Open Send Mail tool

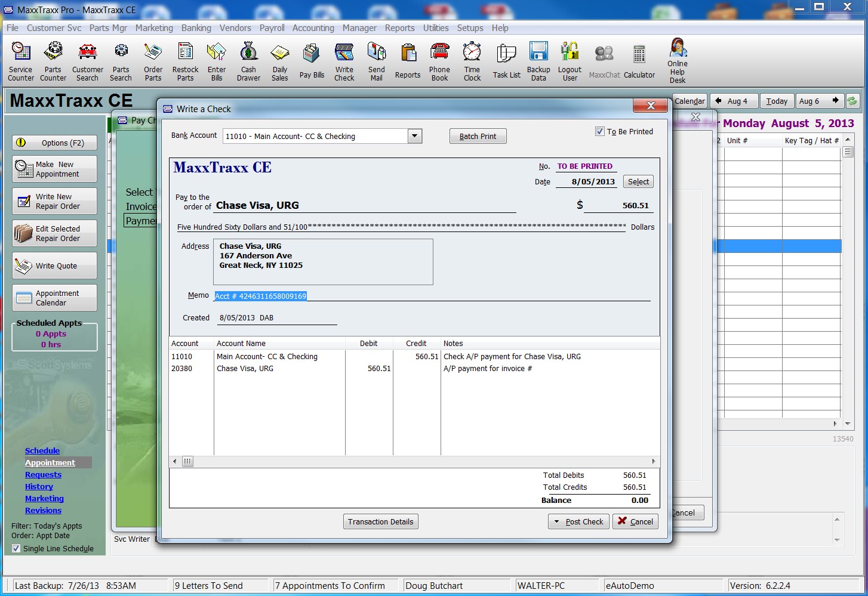[376, 61]
